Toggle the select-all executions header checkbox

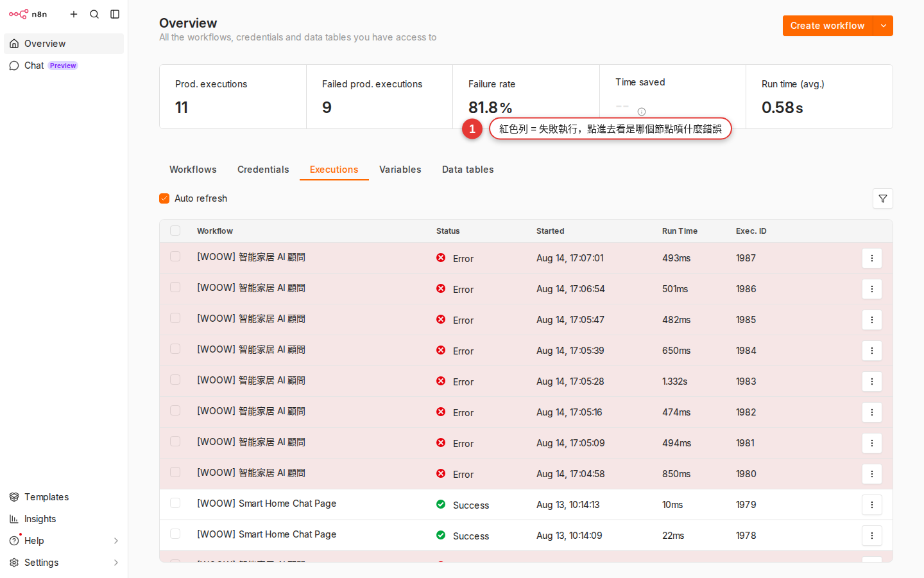tap(175, 231)
